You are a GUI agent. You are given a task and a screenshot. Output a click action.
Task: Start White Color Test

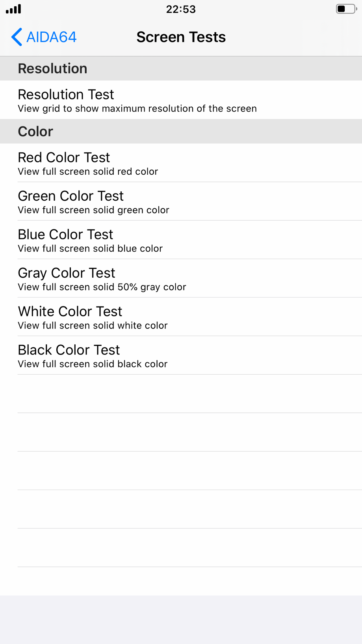181,317
